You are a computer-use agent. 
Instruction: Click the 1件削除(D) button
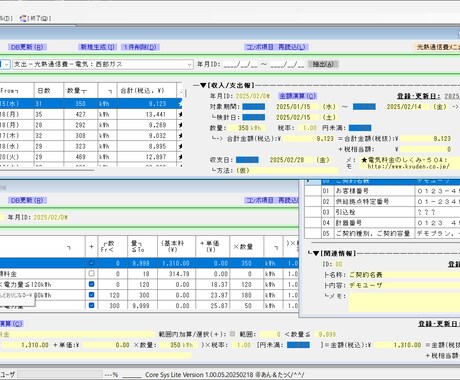pos(140,47)
